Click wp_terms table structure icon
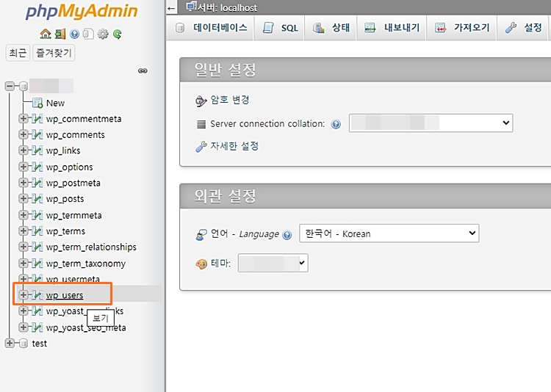 [x=37, y=231]
